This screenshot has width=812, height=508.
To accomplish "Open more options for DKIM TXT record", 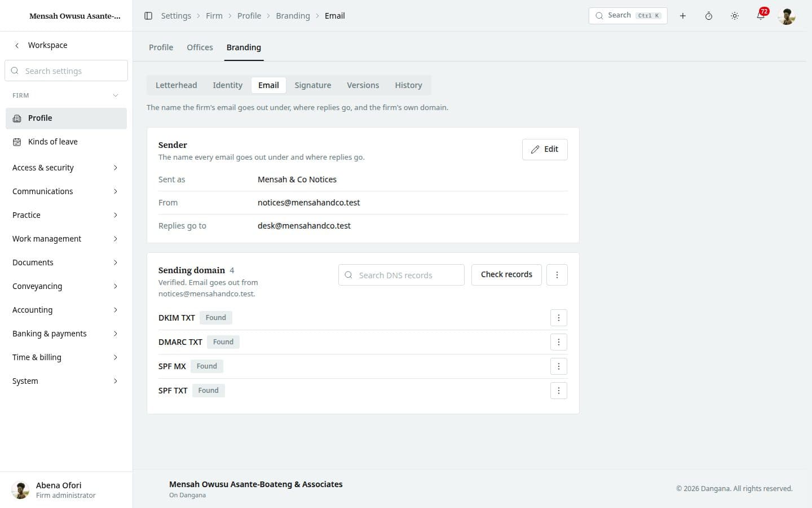I will 559,318.
